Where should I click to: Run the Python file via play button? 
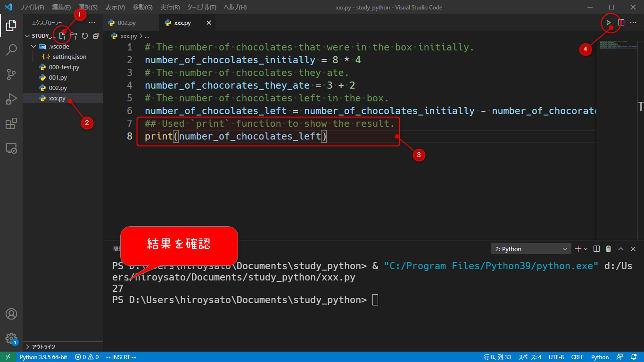click(609, 22)
